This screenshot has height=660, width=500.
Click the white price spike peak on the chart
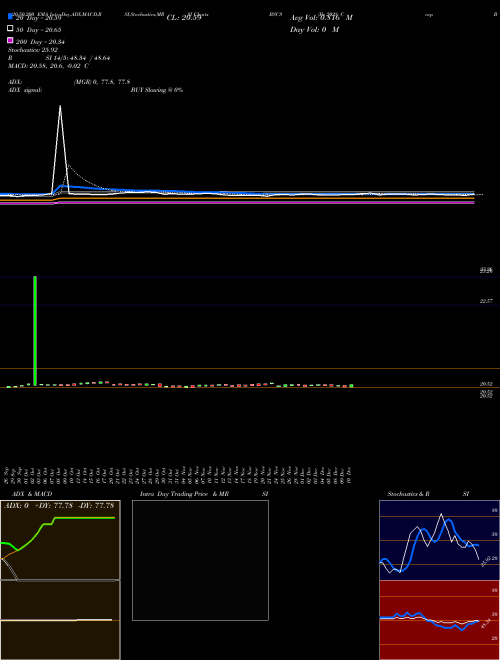click(x=60, y=106)
